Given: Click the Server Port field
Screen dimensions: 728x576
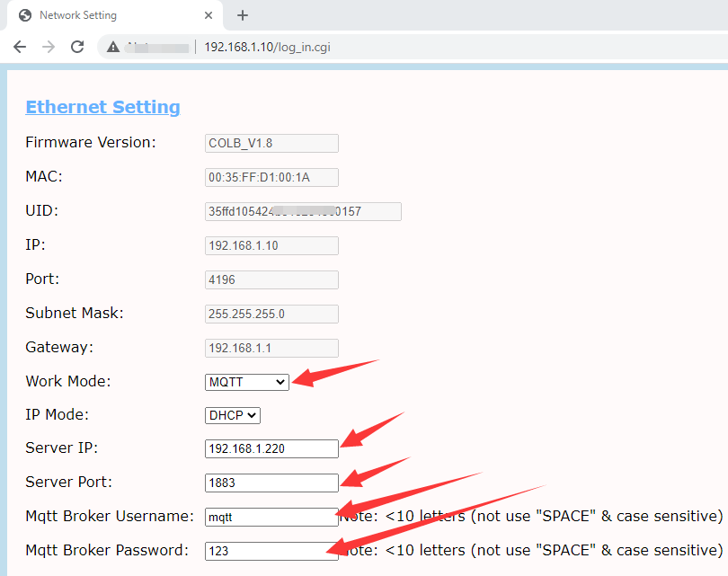Looking at the screenshot, I should coord(271,483).
